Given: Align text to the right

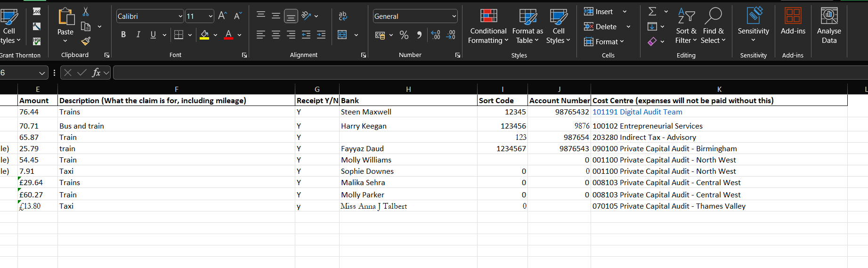Looking at the screenshot, I should tap(291, 34).
